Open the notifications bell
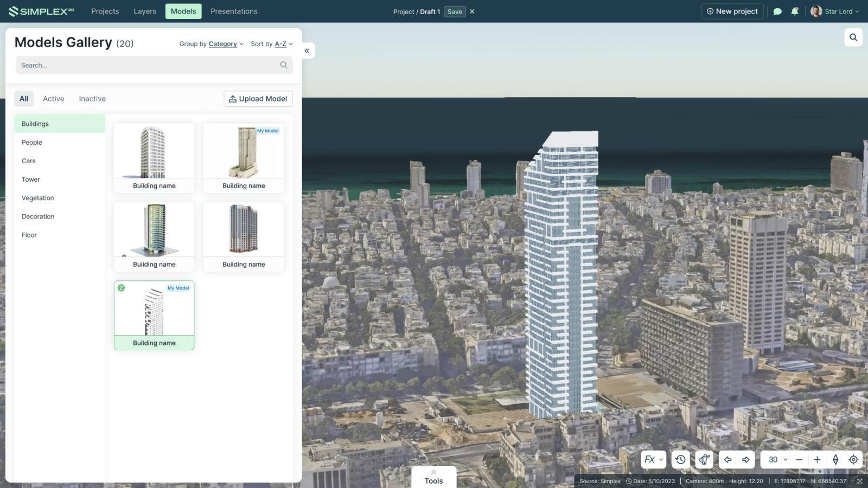This screenshot has width=868, height=488. [795, 11]
